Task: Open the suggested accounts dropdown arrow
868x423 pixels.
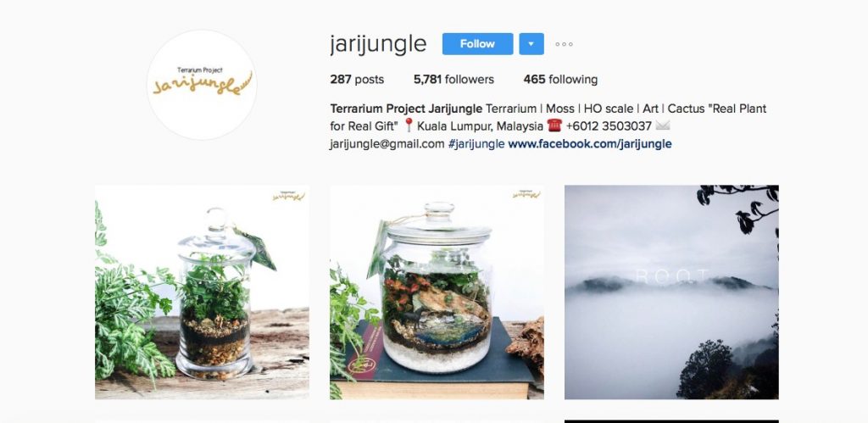Action: [531, 44]
